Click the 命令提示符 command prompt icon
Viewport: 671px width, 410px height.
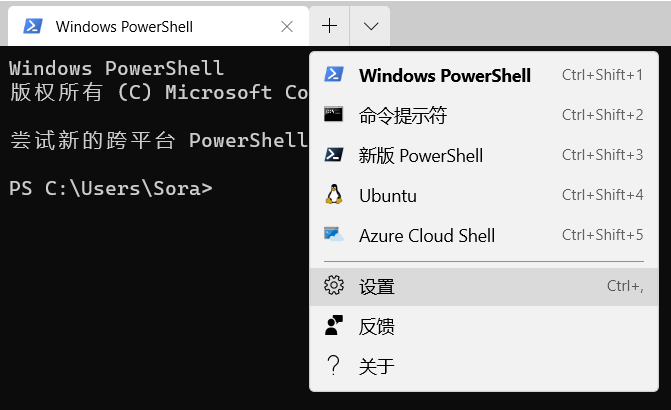point(334,115)
